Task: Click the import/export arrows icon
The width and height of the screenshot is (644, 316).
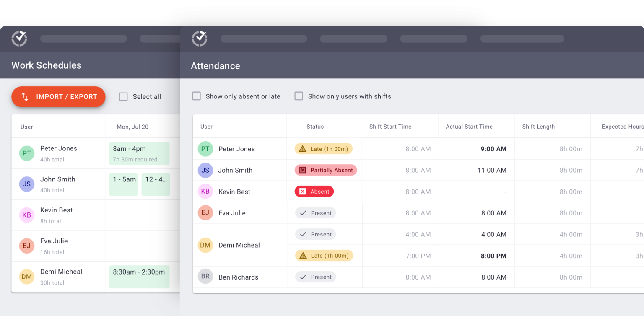Action: (x=25, y=97)
